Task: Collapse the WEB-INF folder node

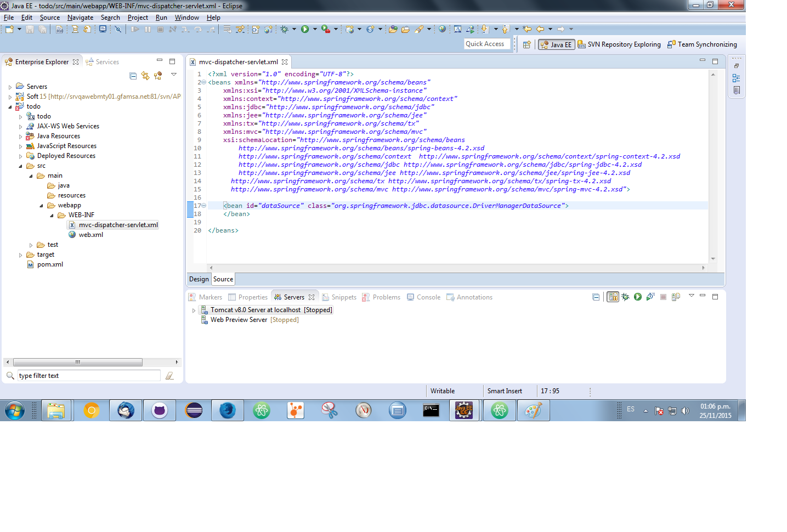Action: click(52, 216)
